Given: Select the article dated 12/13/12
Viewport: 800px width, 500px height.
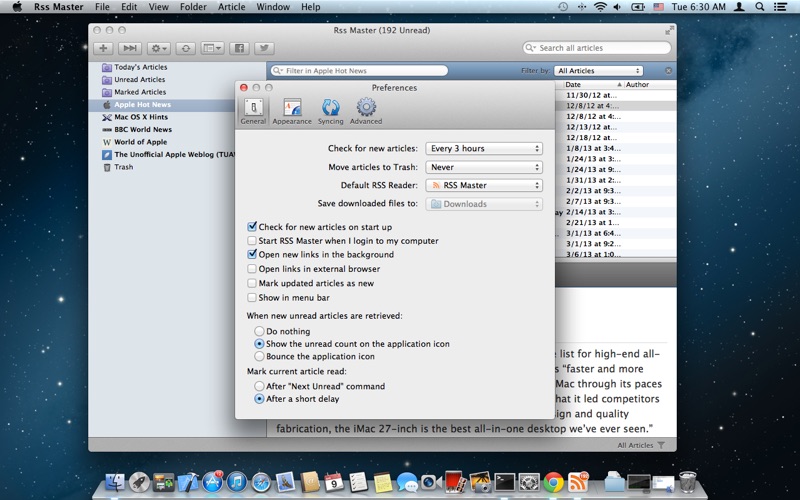Looking at the screenshot, I should (591, 127).
